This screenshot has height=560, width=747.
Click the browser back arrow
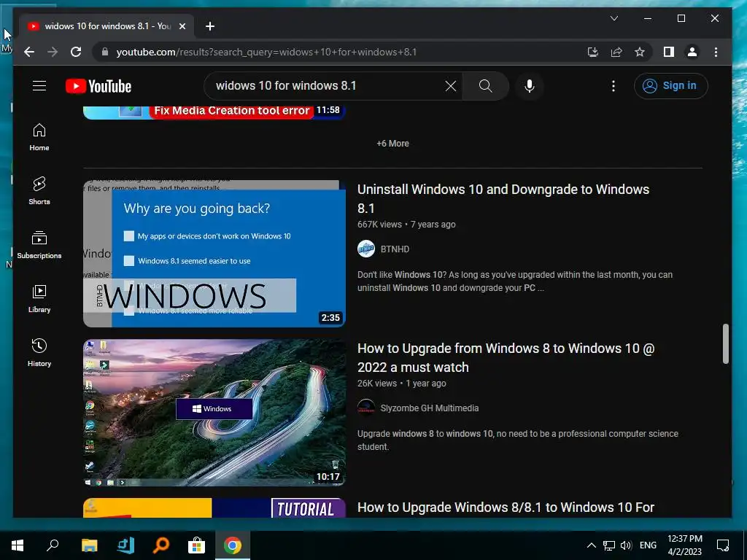point(29,52)
